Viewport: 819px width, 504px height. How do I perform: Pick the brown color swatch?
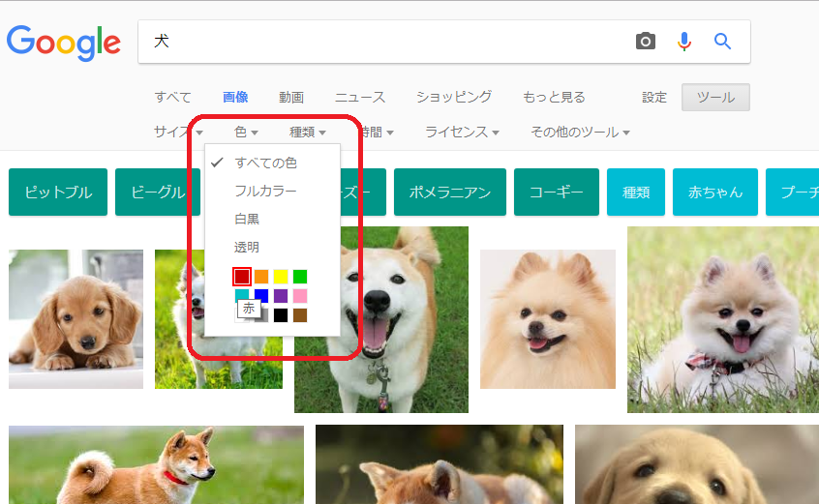click(x=300, y=315)
